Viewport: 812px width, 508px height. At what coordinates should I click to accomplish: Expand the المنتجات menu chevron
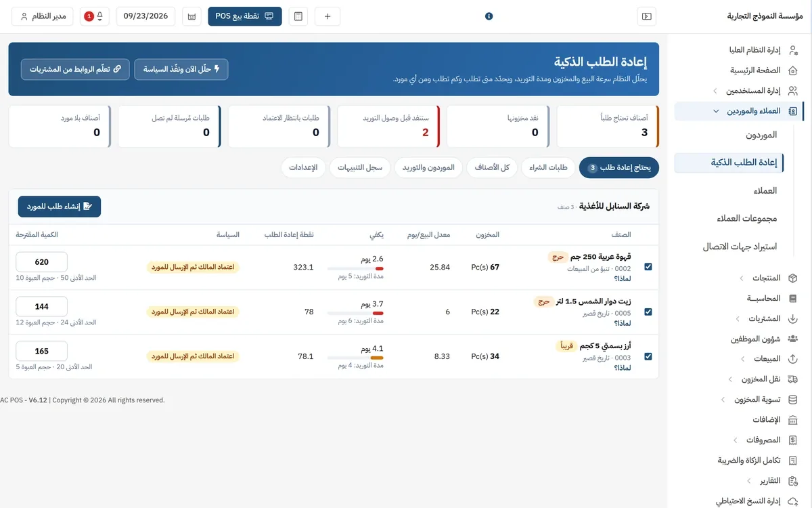[742, 278]
